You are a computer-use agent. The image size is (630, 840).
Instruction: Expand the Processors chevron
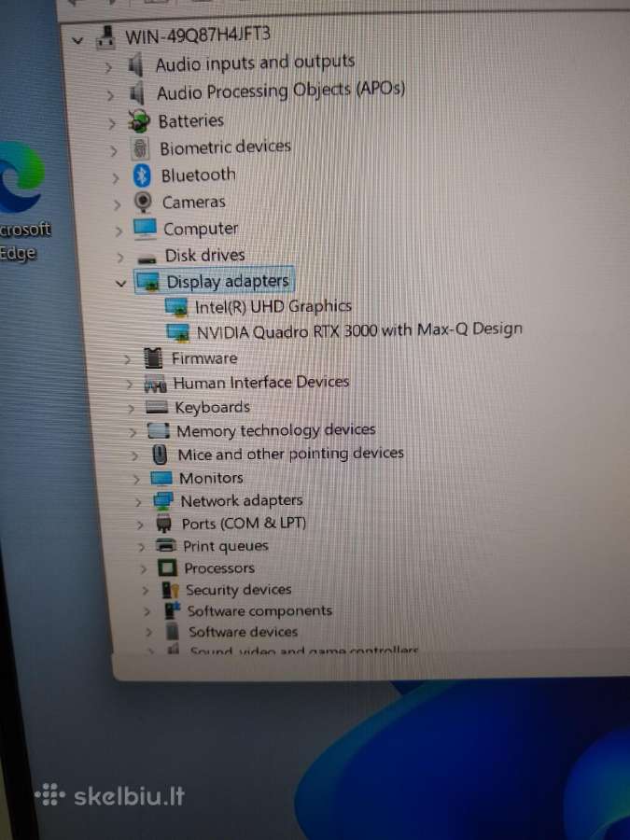[x=143, y=569]
